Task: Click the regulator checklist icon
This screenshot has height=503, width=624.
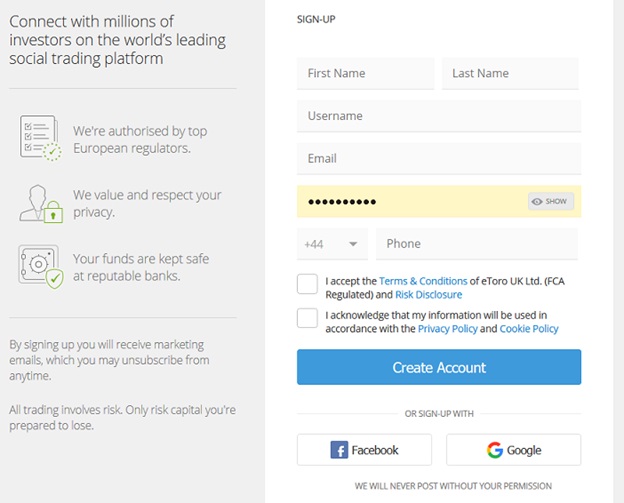Action: tap(40, 138)
